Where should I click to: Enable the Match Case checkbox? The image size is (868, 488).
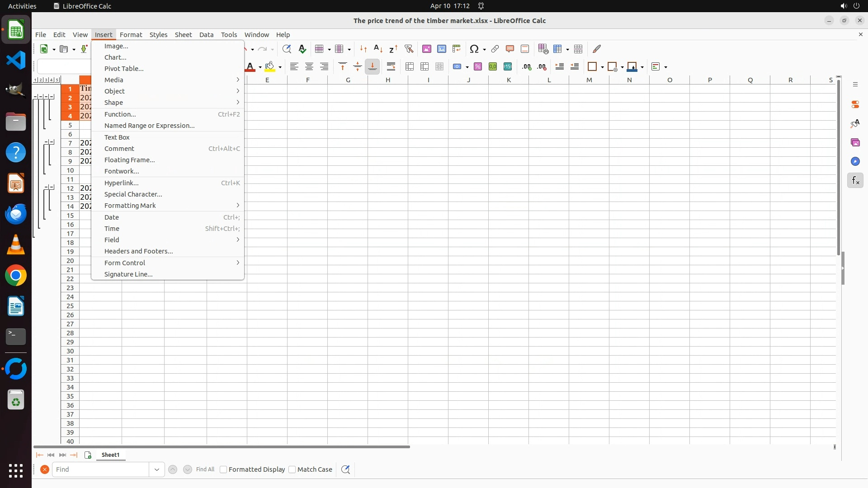pyautogui.click(x=292, y=469)
